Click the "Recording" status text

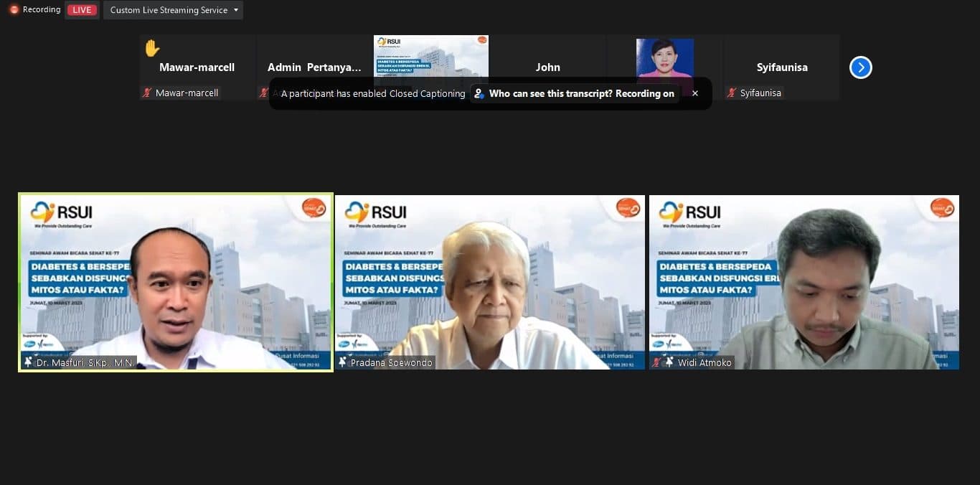[42, 10]
